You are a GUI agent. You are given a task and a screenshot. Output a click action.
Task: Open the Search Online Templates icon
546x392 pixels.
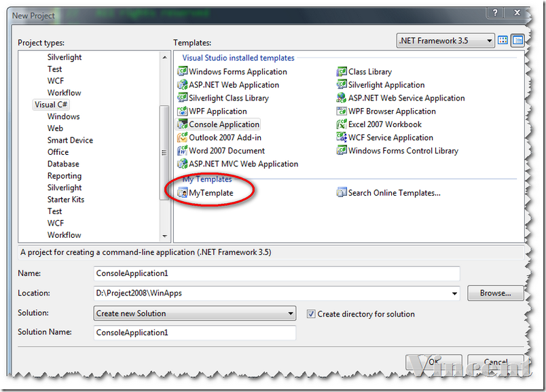(342, 193)
